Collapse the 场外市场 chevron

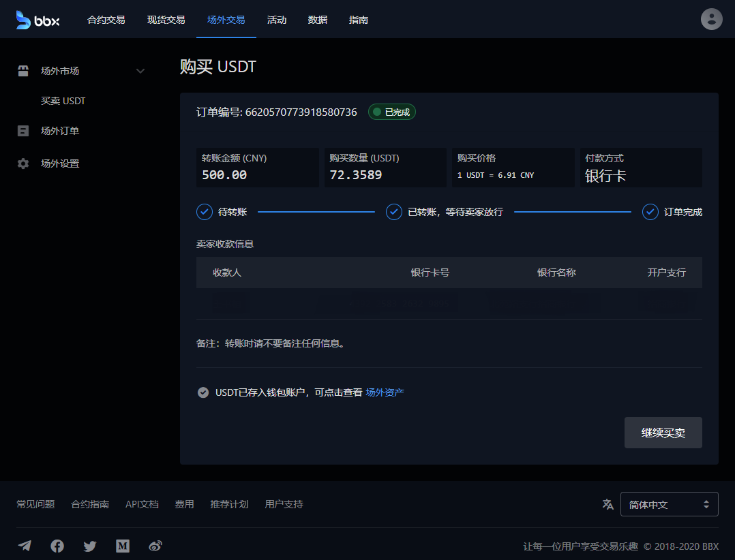pyautogui.click(x=140, y=71)
